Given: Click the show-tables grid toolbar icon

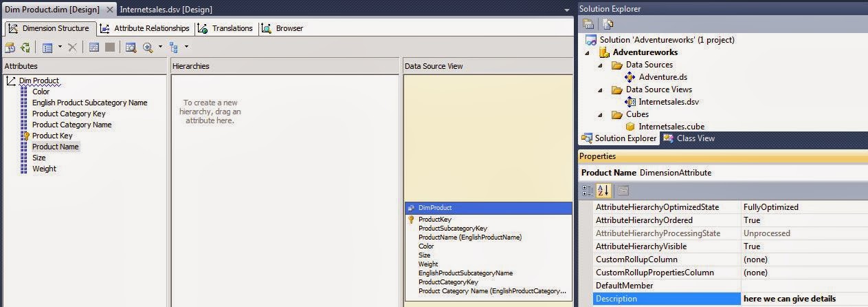Looking at the screenshot, I should (x=94, y=47).
